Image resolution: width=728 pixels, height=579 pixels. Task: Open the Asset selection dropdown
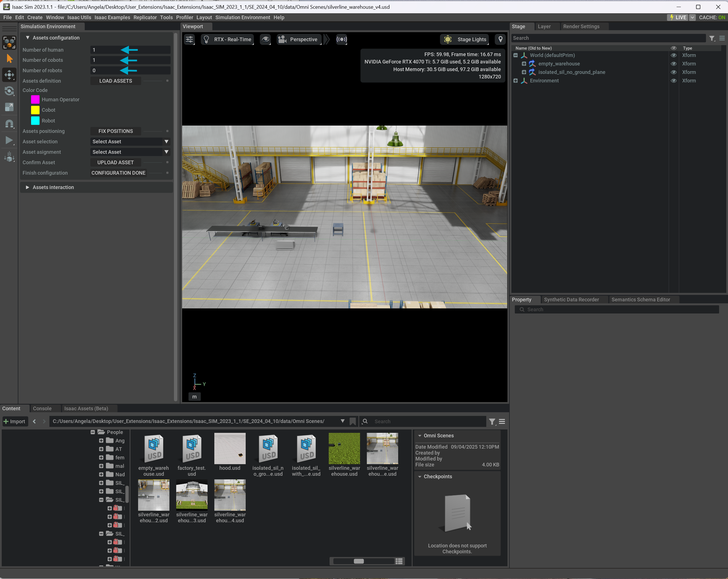click(x=130, y=142)
